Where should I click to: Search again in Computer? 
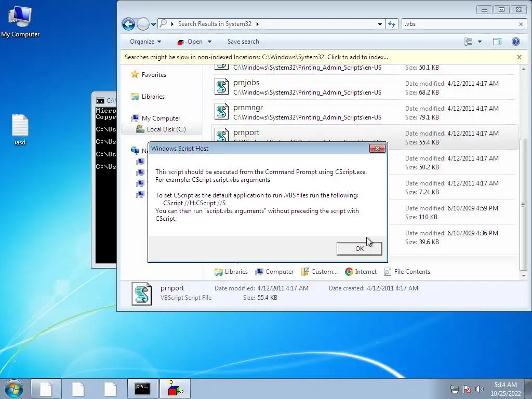click(274, 271)
